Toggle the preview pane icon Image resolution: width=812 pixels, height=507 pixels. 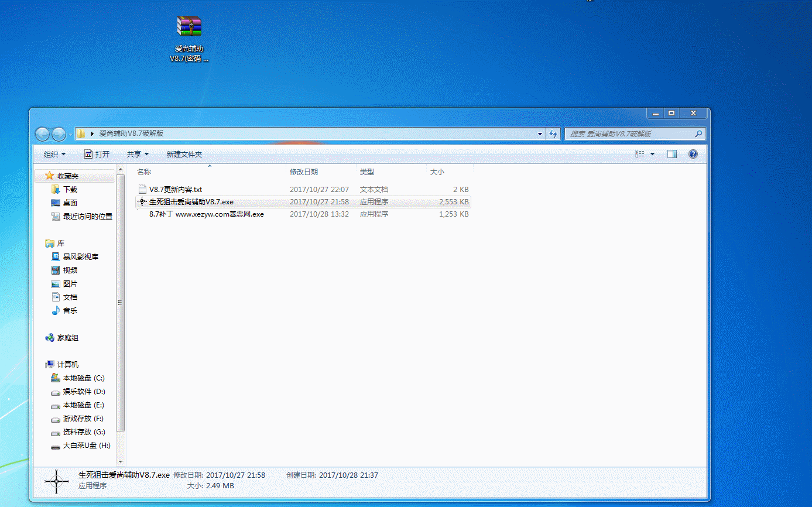click(672, 154)
